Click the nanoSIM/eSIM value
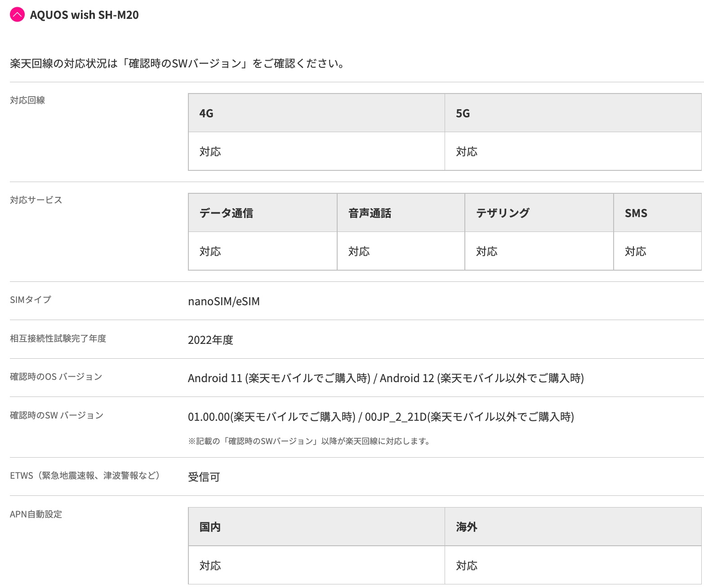 224,301
